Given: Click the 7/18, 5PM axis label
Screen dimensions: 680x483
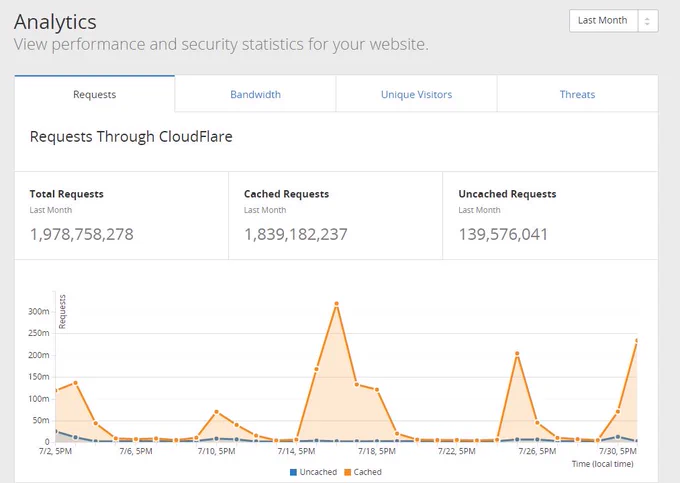Looking at the screenshot, I should click(x=377, y=451).
